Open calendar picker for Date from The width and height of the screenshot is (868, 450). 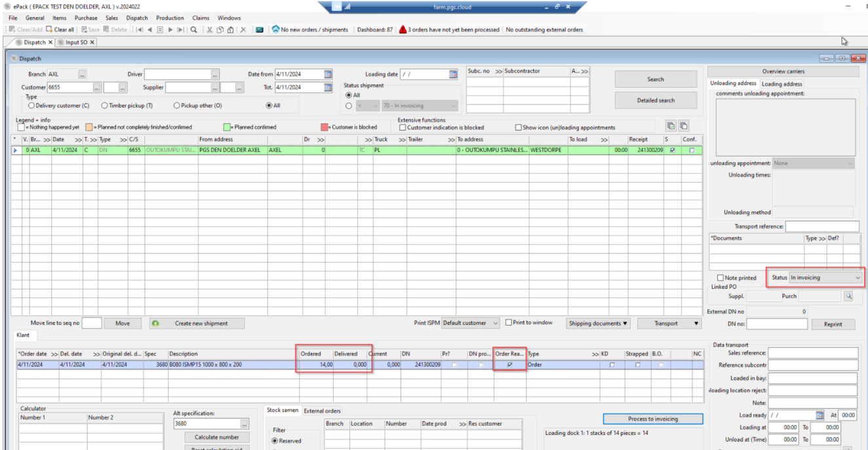328,74
